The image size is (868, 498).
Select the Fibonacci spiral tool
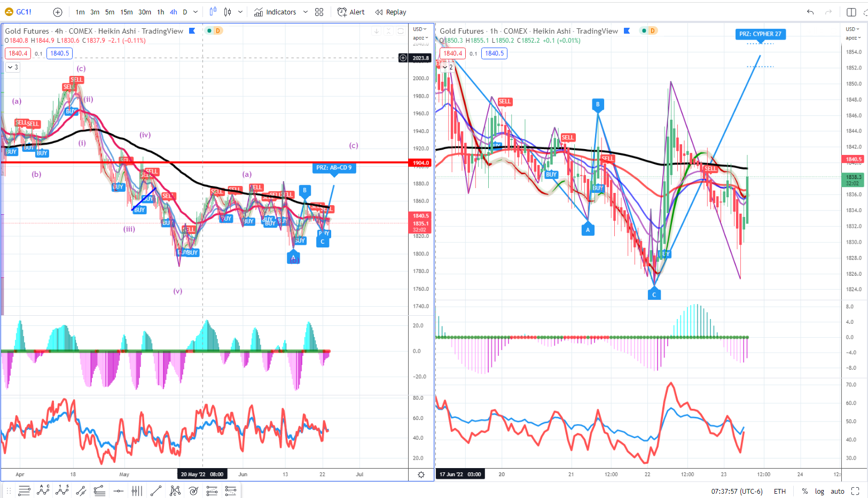(x=193, y=491)
